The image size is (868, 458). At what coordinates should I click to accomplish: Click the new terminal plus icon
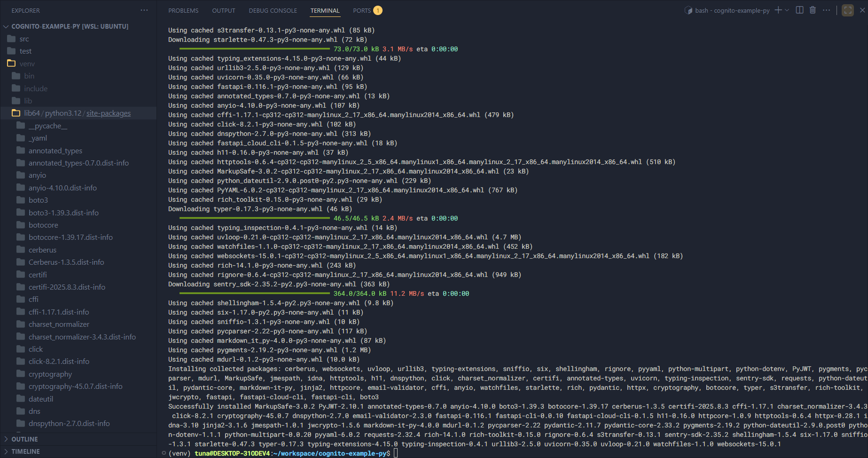click(778, 10)
